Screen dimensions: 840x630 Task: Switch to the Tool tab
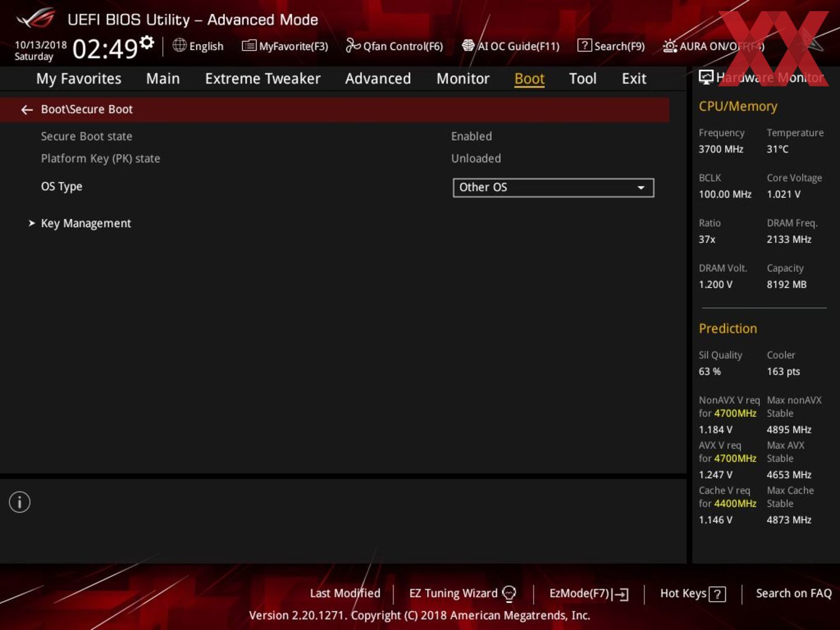click(582, 79)
